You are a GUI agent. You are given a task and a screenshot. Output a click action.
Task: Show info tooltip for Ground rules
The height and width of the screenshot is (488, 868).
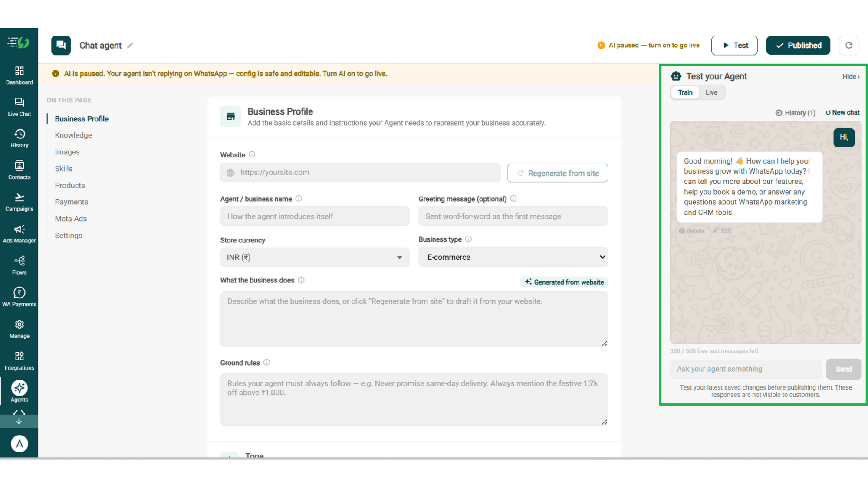[266, 362]
